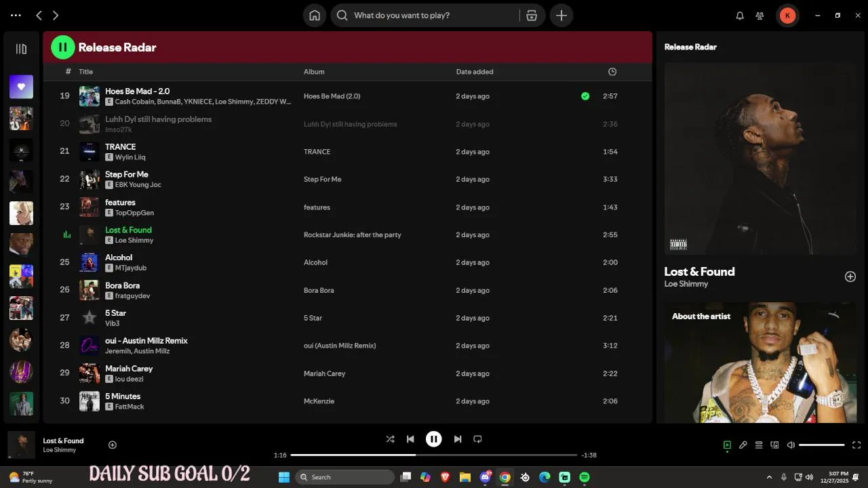Pause Release Radar with green header button
The width and height of the screenshot is (868, 488).
63,47
